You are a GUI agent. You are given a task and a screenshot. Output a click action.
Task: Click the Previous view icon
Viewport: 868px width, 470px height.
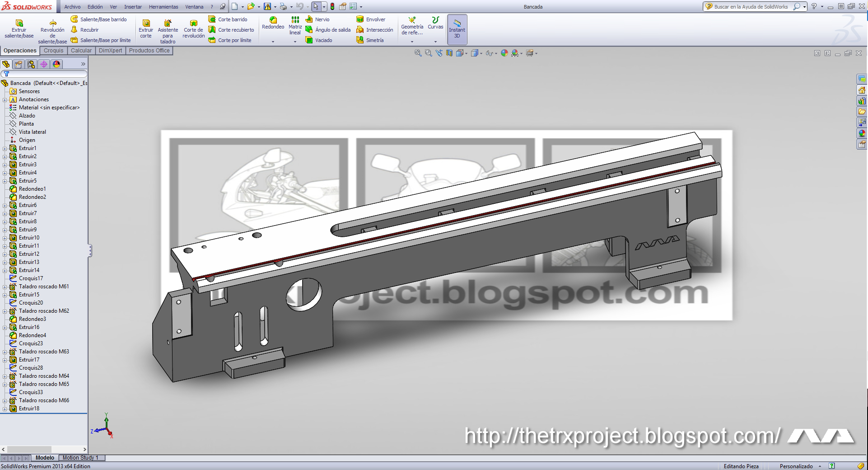coord(439,53)
